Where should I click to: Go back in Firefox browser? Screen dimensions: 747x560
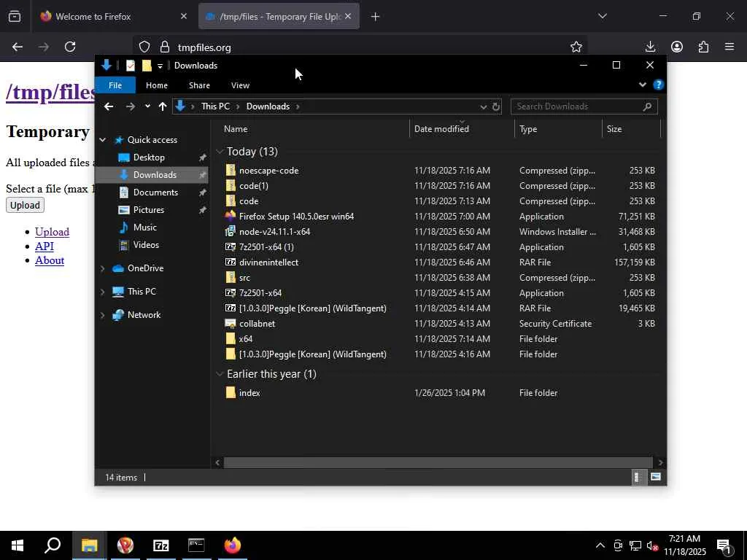click(x=18, y=47)
